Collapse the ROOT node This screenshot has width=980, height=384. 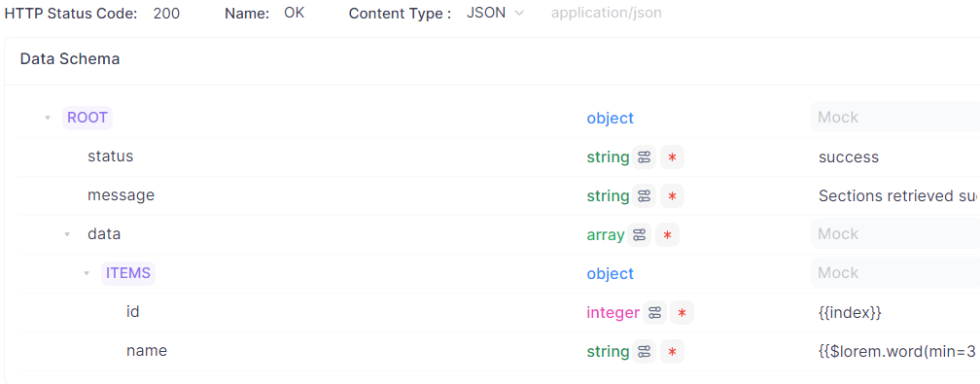(x=48, y=118)
